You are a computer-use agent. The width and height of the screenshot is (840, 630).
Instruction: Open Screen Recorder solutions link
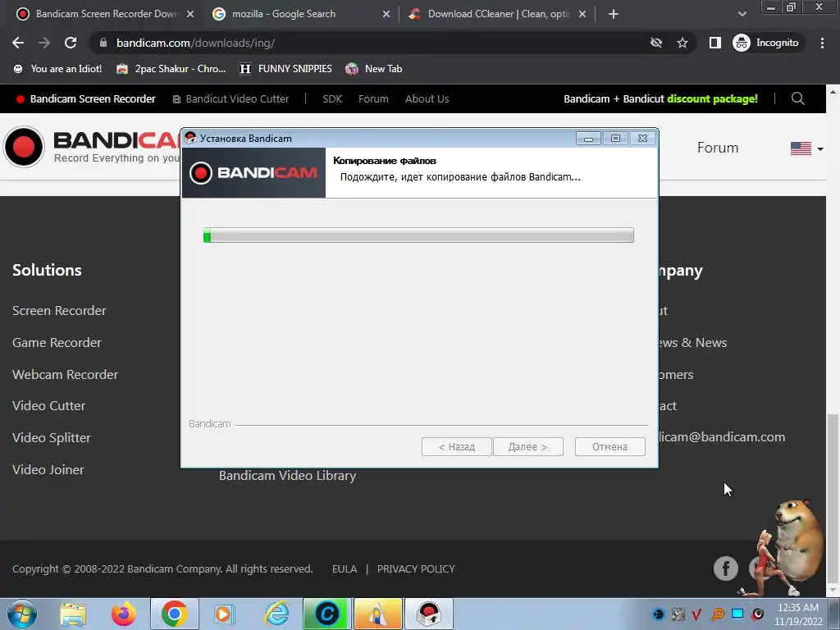click(59, 311)
